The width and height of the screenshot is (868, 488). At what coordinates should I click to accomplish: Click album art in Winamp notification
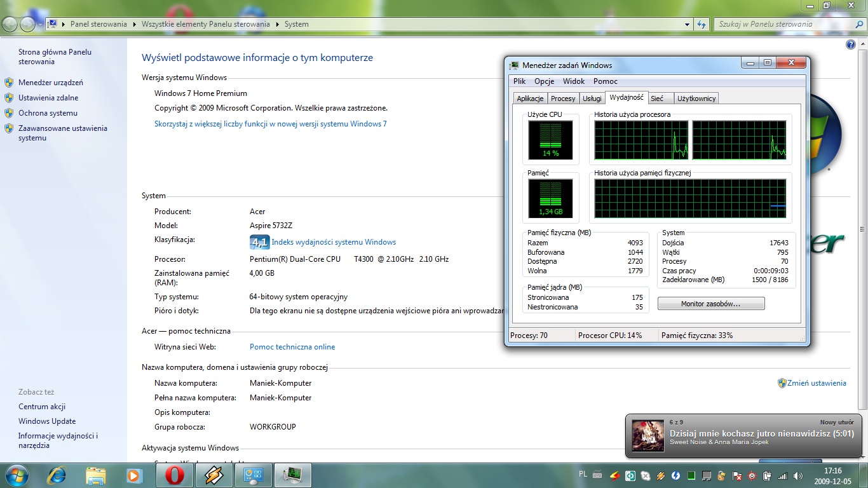coord(648,436)
